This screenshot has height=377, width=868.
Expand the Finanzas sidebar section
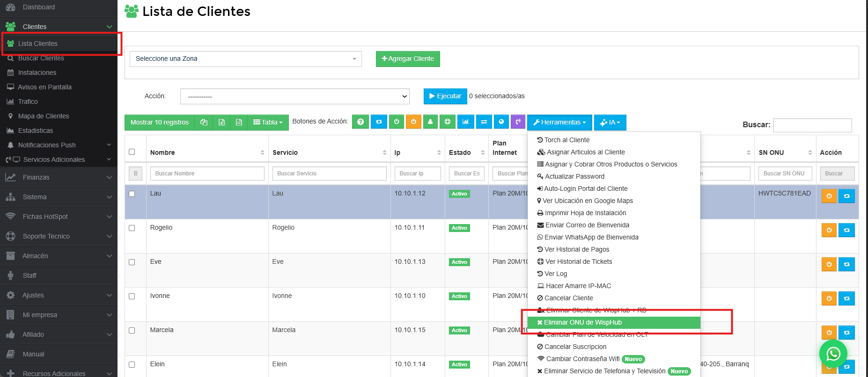(59, 177)
